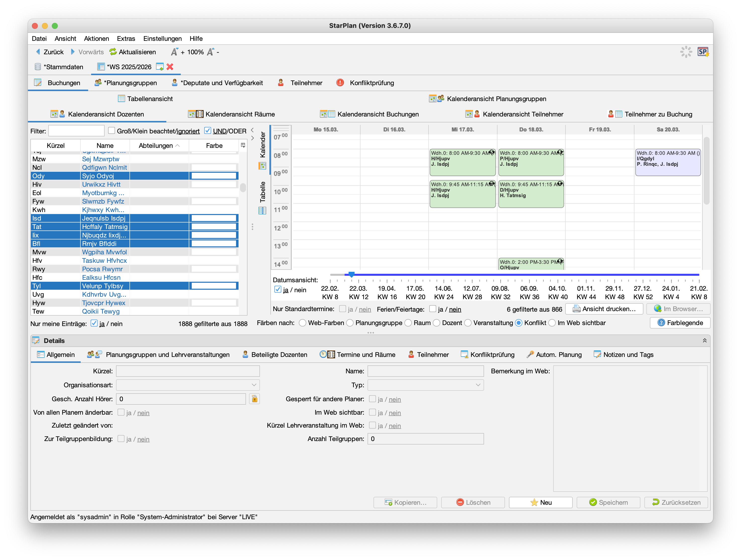This screenshot has height=560, width=741.
Task: Click the Tabelle view icon in sidebar
Action: (262, 210)
